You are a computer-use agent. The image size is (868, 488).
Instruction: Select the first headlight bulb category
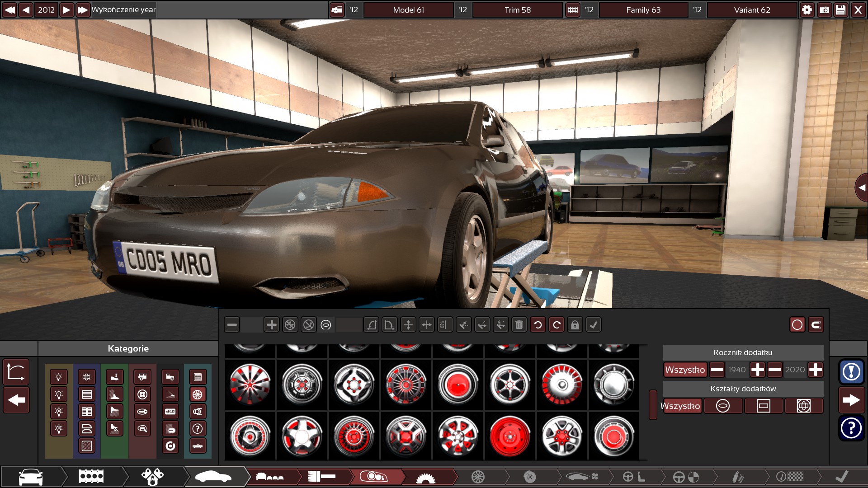(x=59, y=377)
